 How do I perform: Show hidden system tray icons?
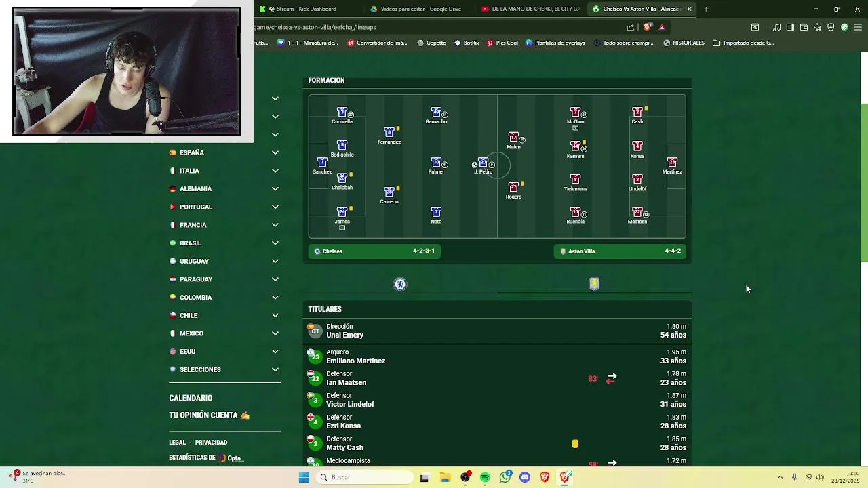click(x=780, y=477)
